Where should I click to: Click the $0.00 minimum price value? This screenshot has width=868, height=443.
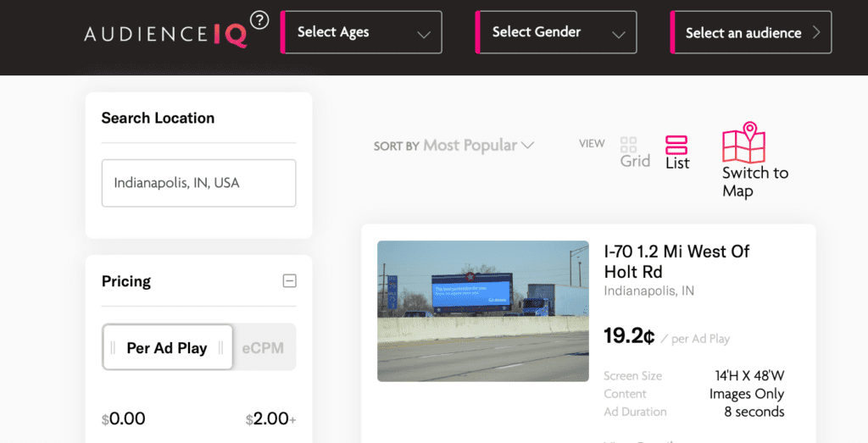(x=124, y=418)
